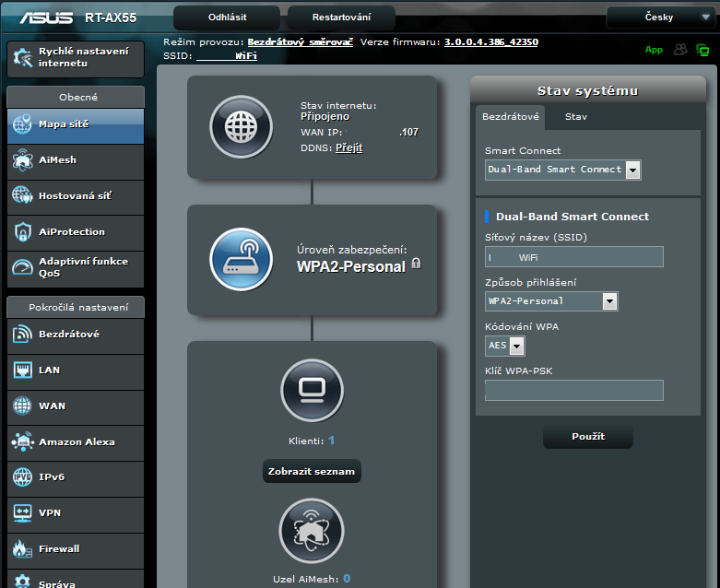Viewport: 720px width, 588px height.
Task: Open the AiProtection shield menu item
Action: [75, 231]
